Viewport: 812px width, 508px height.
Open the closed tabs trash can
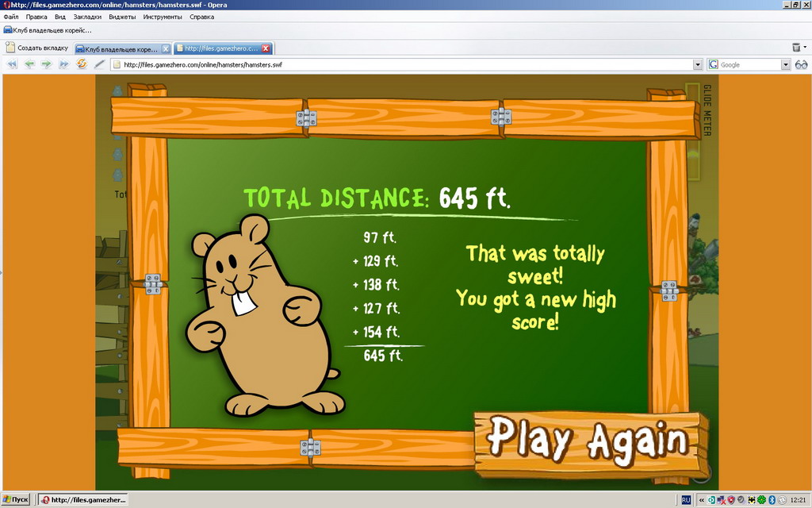[796, 48]
